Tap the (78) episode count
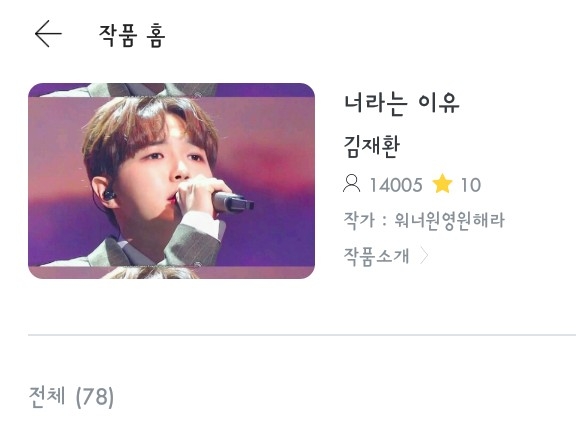576x432 pixels. pos(95,397)
